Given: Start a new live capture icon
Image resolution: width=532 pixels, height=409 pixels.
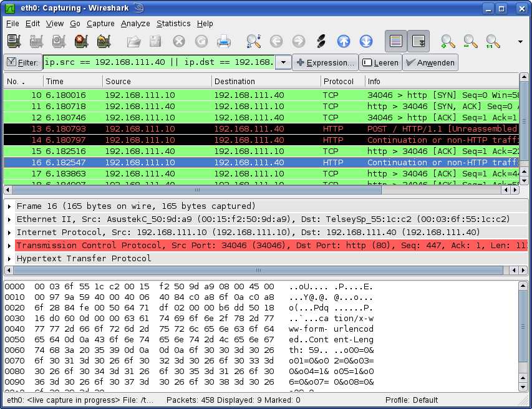Looking at the screenshot, I should [59, 41].
